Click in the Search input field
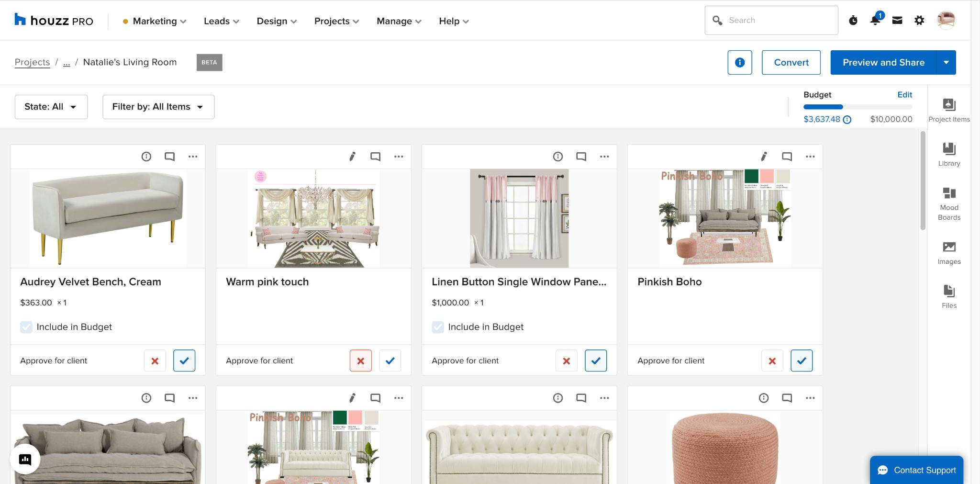The image size is (980, 484). tap(771, 20)
